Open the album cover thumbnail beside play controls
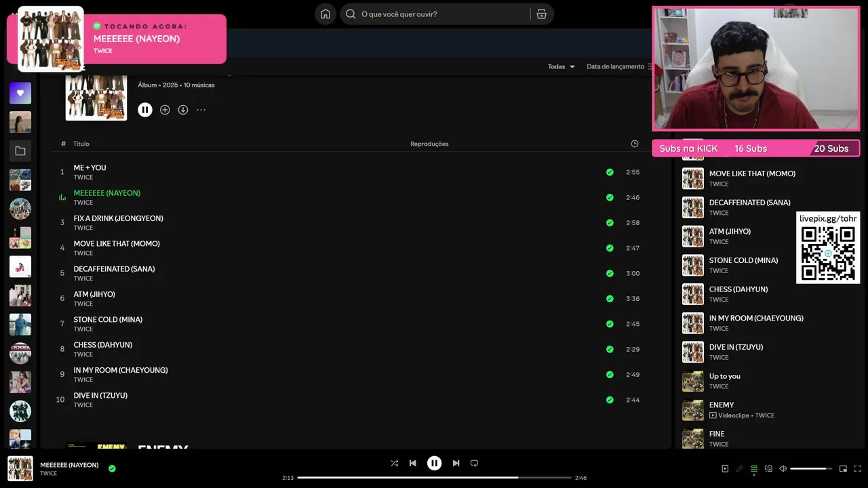 pyautogui.click(x=96, y=97)
